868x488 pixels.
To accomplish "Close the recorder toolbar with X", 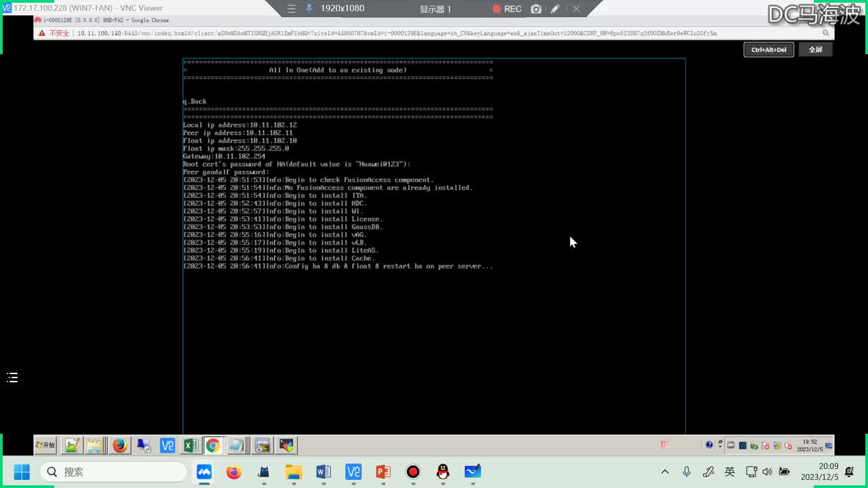I will [576, 9].
